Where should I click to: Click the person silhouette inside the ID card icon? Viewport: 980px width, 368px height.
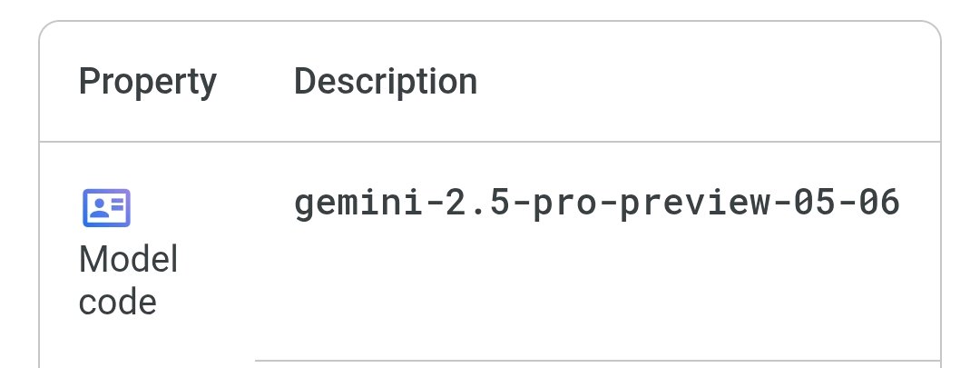(x=97, y=207)
